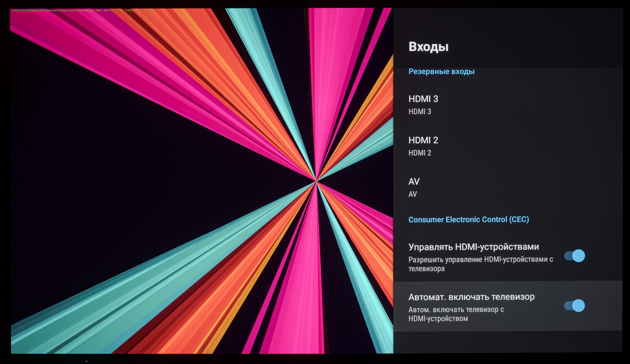Click the 7680 x 4320 resolution text
The height and width of the screenshot is (364, 630).
tap(102, 11)
